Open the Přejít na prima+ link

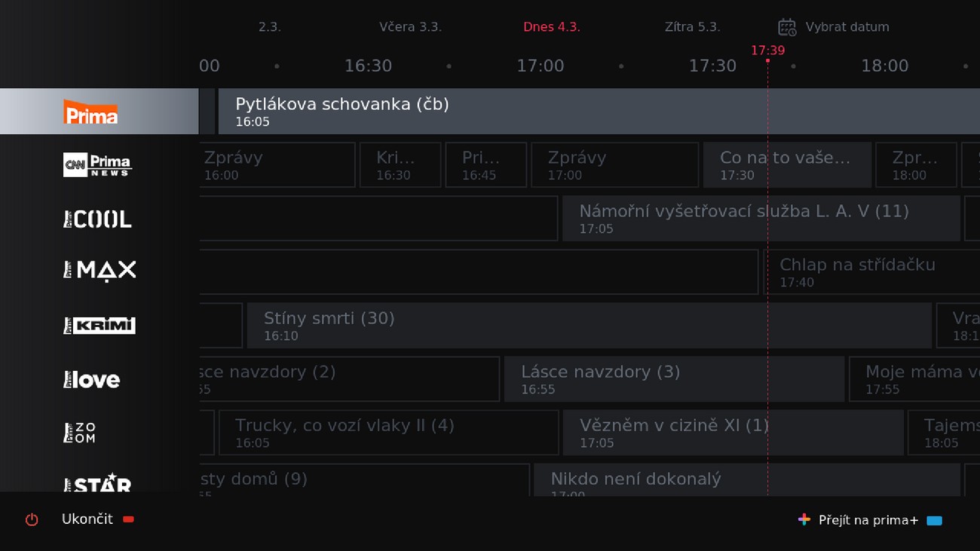click(x=869, y=520)
